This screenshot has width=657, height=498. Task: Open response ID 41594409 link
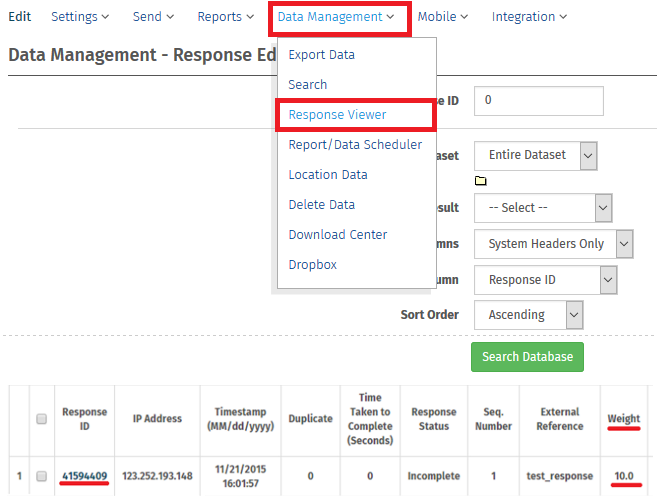(85, 476)
